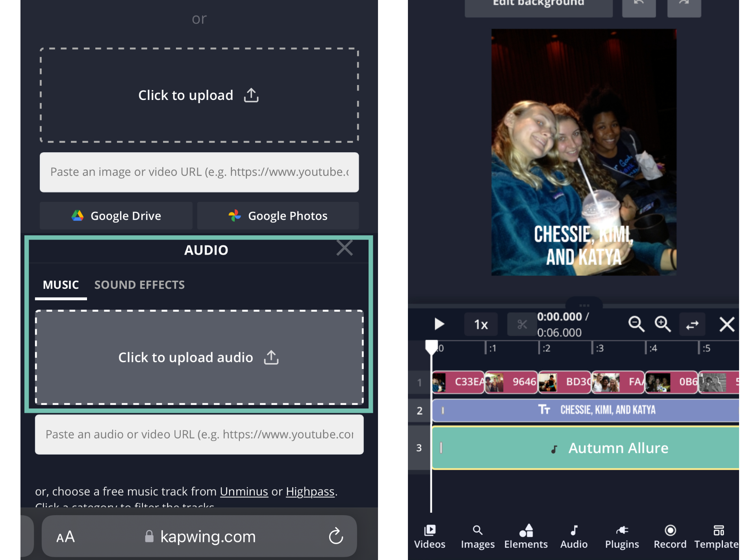Screen dimensions: 756x560
Task: Open the Elements tool
Action: [526, 536]
